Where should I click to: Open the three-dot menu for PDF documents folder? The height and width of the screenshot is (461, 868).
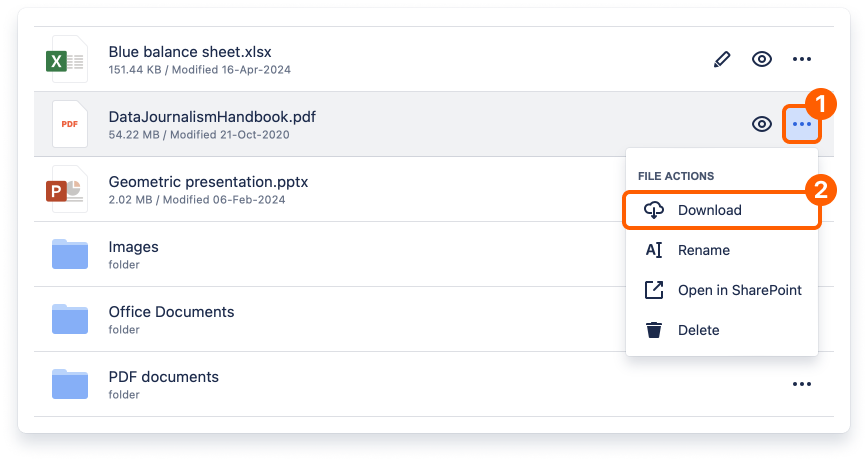click(x=801, y=384)
